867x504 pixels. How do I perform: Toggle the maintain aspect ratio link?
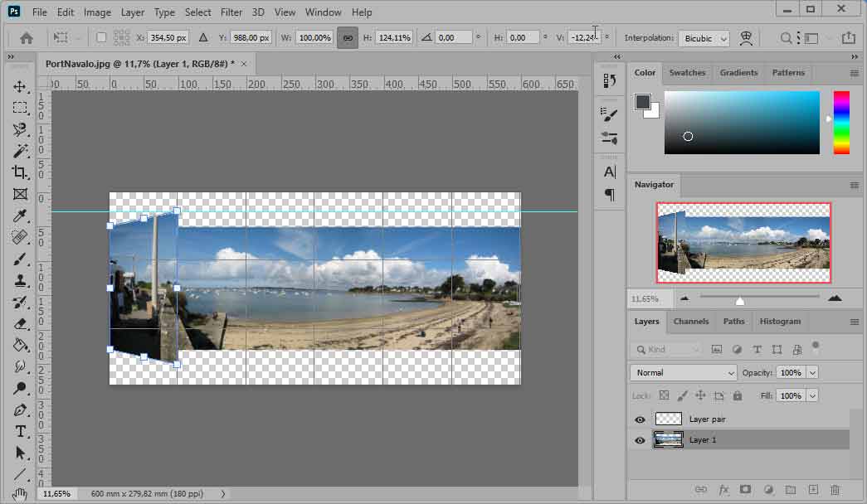(348, 38)
